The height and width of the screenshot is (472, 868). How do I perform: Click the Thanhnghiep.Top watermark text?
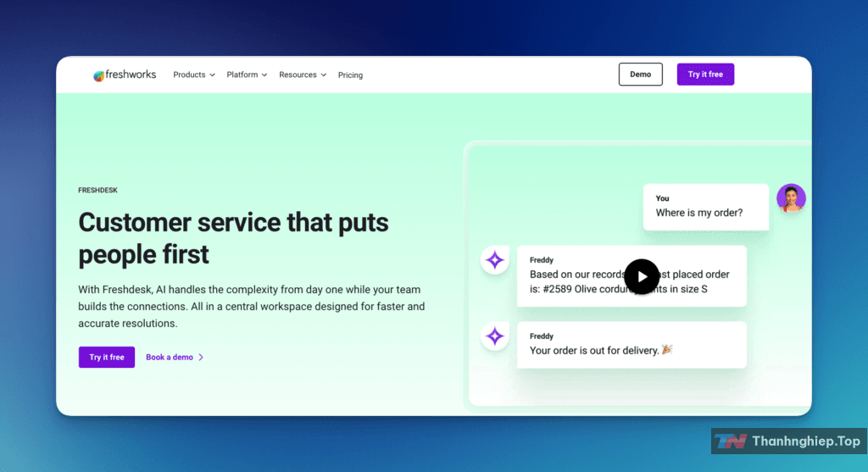click(806, 441)
